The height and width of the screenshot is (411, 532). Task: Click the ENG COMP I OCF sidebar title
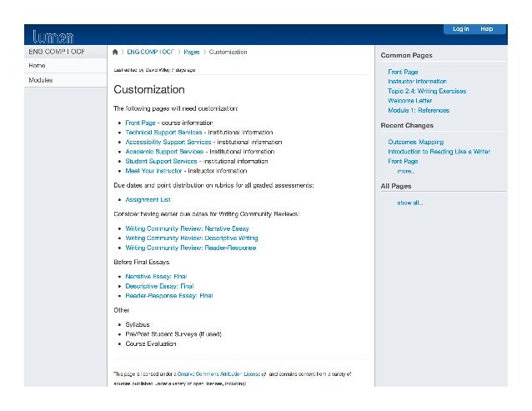pyautogui.click(x=57, y=52)
